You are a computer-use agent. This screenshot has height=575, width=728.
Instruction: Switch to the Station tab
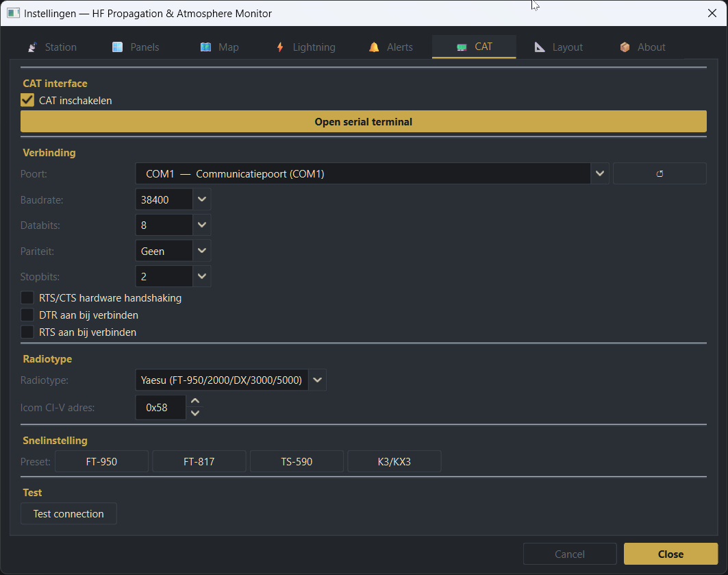click(51, 47)
